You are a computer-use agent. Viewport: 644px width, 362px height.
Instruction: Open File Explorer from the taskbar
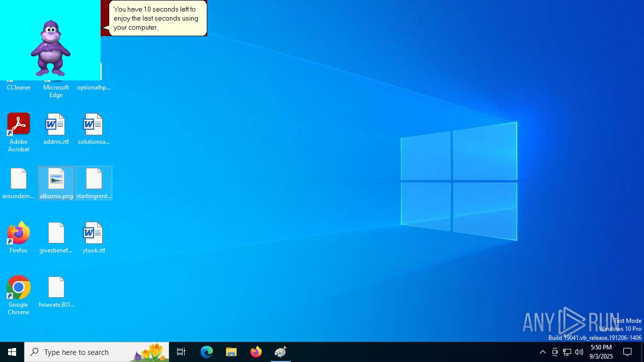(x=231, y=352)
